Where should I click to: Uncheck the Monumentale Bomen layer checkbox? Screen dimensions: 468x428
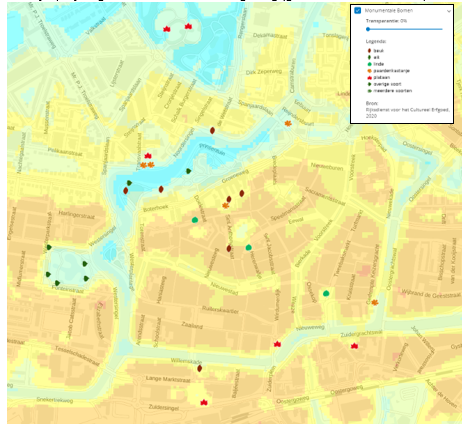pyautogui.click(x=358, y=10)
